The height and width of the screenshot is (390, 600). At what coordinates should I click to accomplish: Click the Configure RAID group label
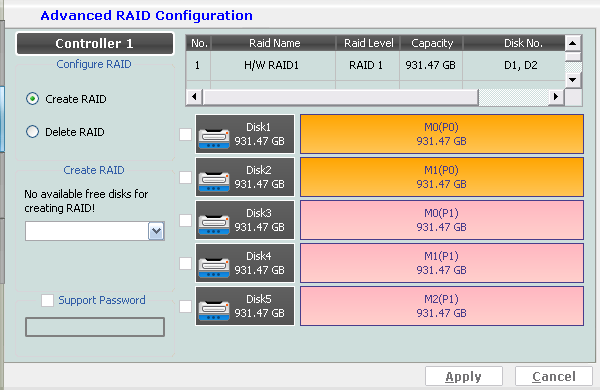(94, 64)
